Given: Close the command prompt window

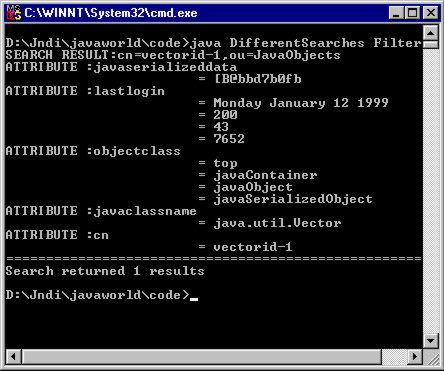Looking at the screenshot, I should (x=431, y=13).
